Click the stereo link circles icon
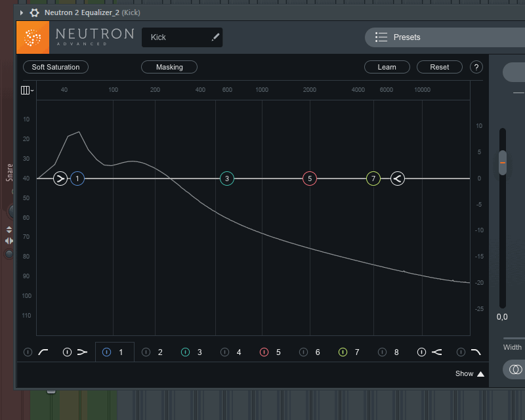Viewport: 525px width, 420px height. pos(516,369)
